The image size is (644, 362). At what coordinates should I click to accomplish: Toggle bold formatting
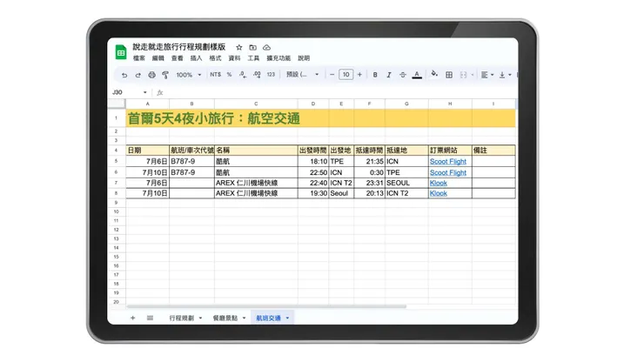pyautogui.click(x=375, y=75)
